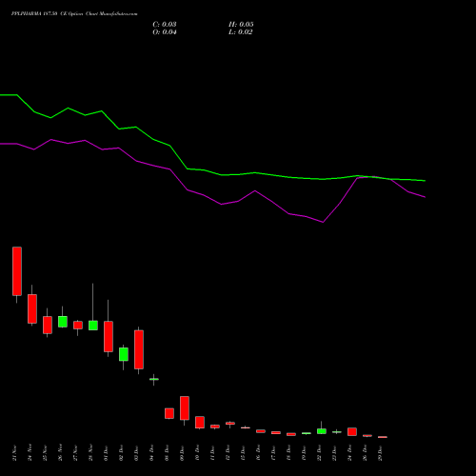This screenshot has width=476, height=476.
Task: Click the red candle for 09 Dec
Action: coord(185,408)
